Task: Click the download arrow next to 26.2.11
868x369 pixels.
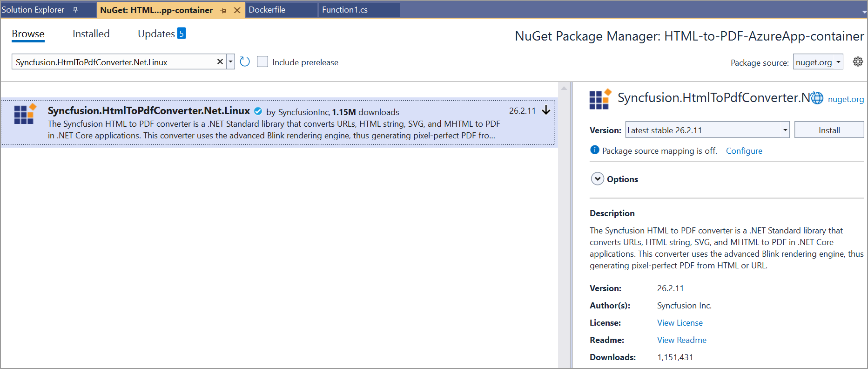Action: coord(546,110)
